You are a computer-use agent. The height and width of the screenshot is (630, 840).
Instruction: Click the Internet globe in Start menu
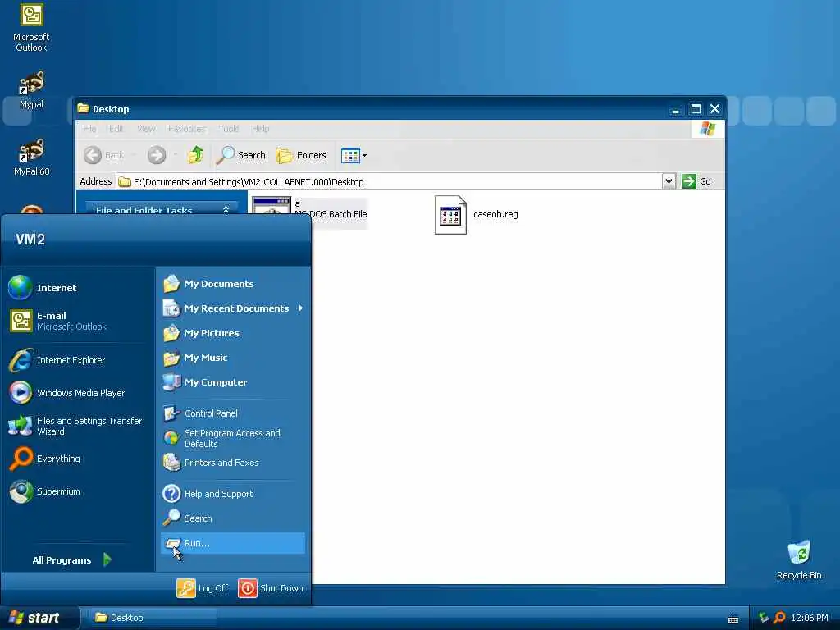coord(21,288)
